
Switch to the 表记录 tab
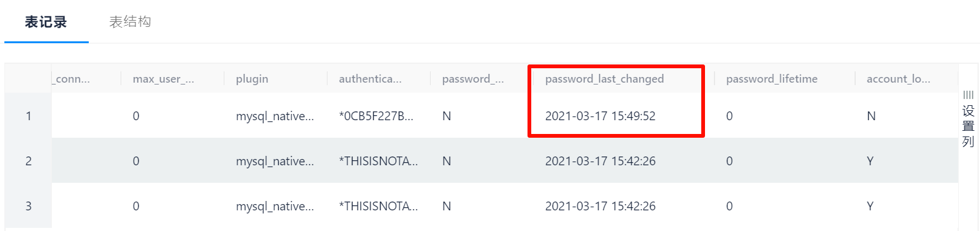coord(46,22)
